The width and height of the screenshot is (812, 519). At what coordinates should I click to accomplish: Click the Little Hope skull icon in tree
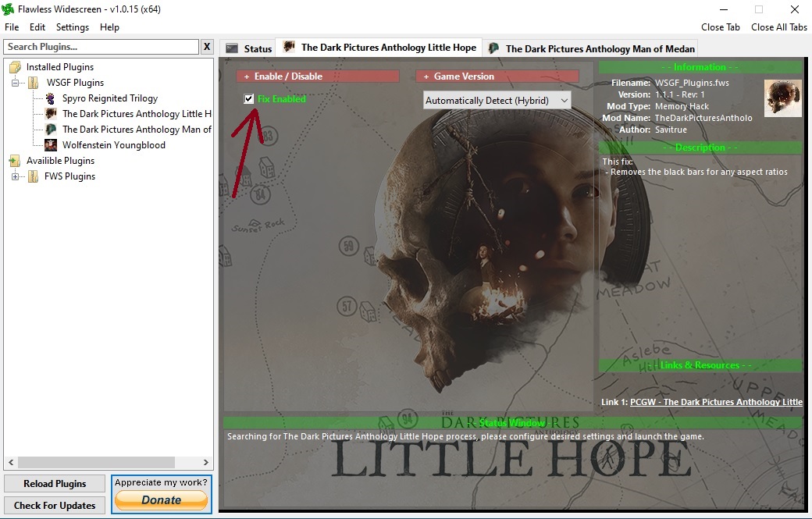coord(50,114)
